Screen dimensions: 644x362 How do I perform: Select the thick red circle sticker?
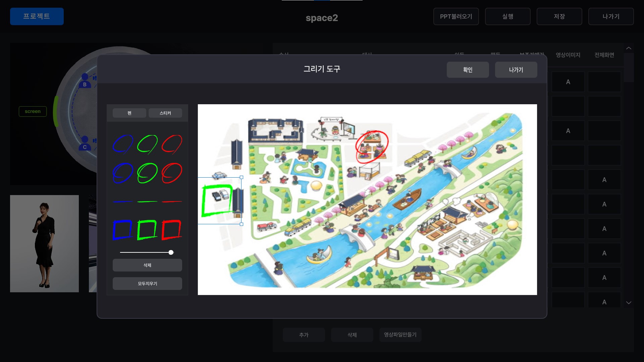(172, 173)
